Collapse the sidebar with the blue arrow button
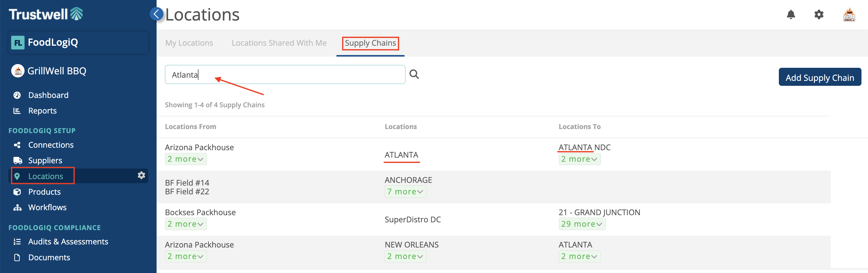The width and height of the screenshot is (868, 273). click(156, 14)
